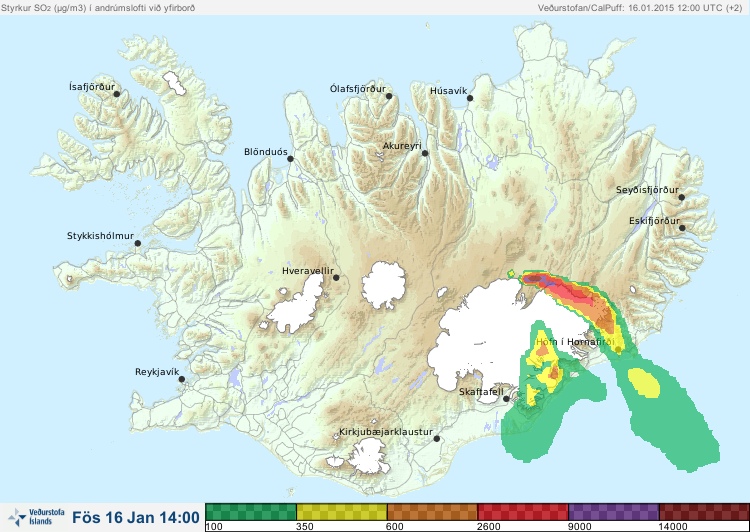Click the Reykjavík station dot
Screen dimensions: 750x532
pos(182,379)
